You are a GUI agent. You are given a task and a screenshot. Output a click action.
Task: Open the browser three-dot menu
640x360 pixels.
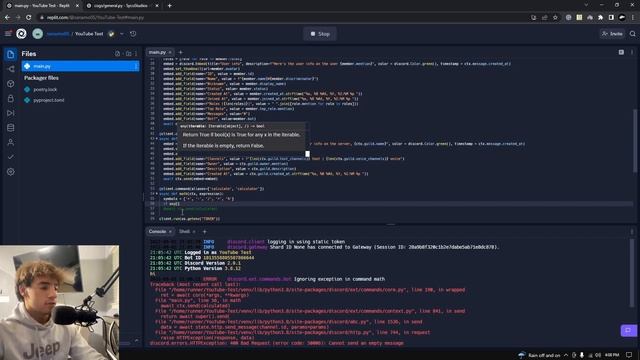[x=633, y=18]
